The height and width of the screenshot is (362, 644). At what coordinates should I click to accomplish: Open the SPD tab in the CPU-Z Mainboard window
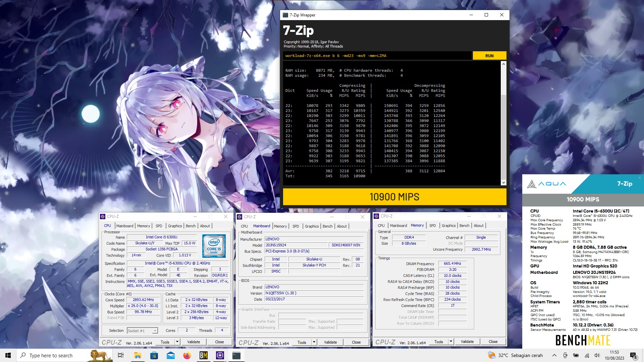click(x=296, y=226)
